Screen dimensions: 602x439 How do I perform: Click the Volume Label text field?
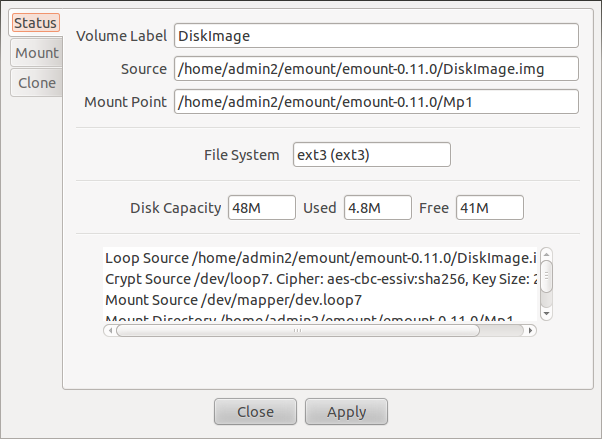[376, 36]
